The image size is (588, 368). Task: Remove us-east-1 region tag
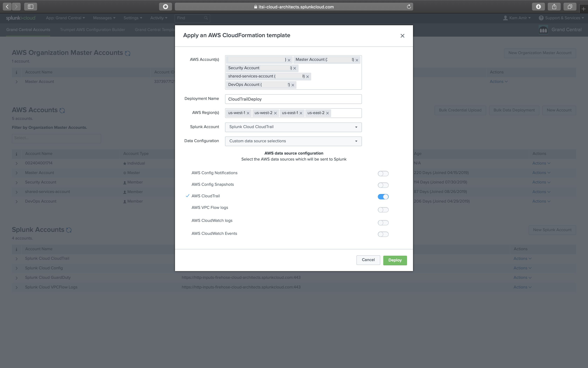coord(301,113)
